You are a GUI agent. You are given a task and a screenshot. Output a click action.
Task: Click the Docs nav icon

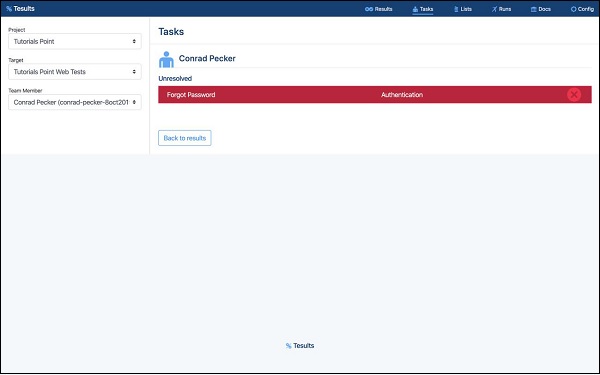click(x=533, y=9)
